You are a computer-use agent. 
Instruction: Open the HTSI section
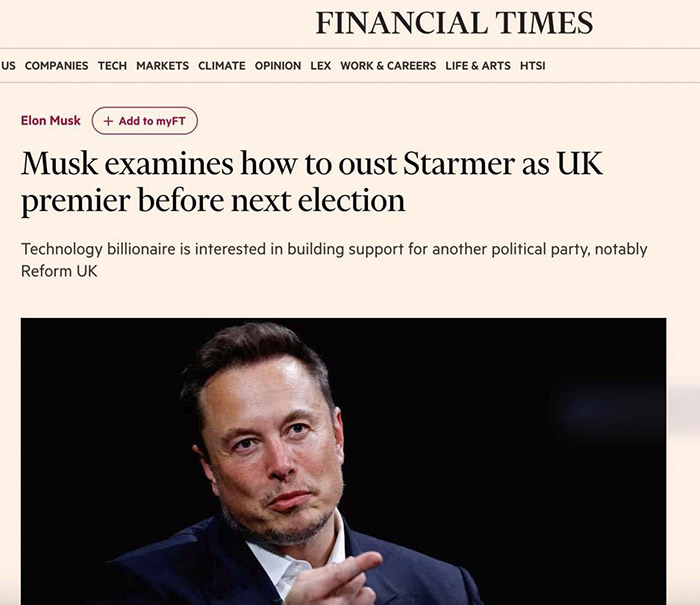(532, 66)
